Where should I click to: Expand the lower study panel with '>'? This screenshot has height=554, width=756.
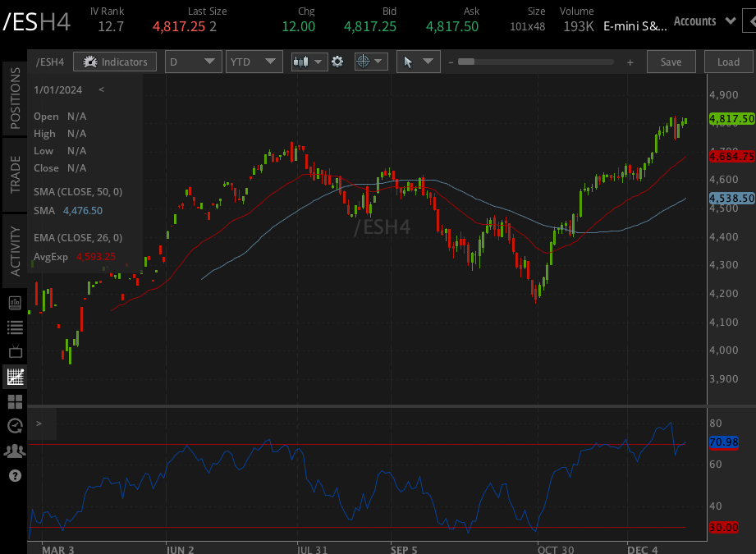click(39, 424)
